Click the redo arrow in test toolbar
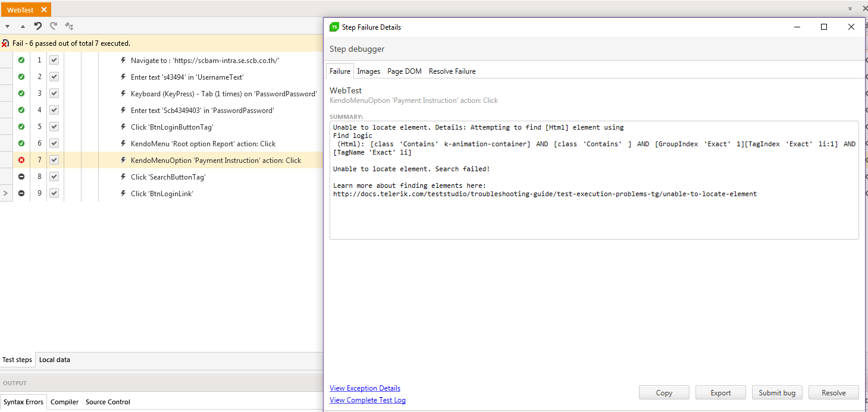This screenshot has height=412, width=868. pyautogui.click(x=54, y=26)
